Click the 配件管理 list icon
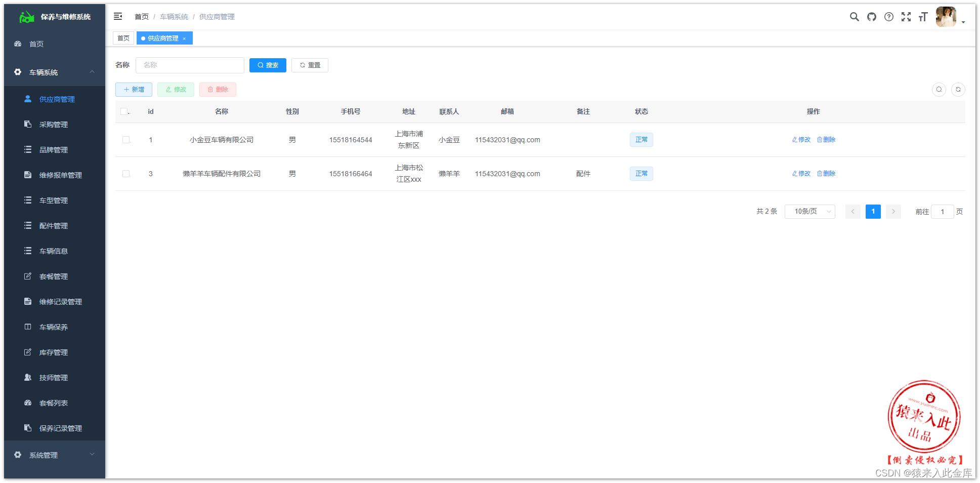 [28, 225]
